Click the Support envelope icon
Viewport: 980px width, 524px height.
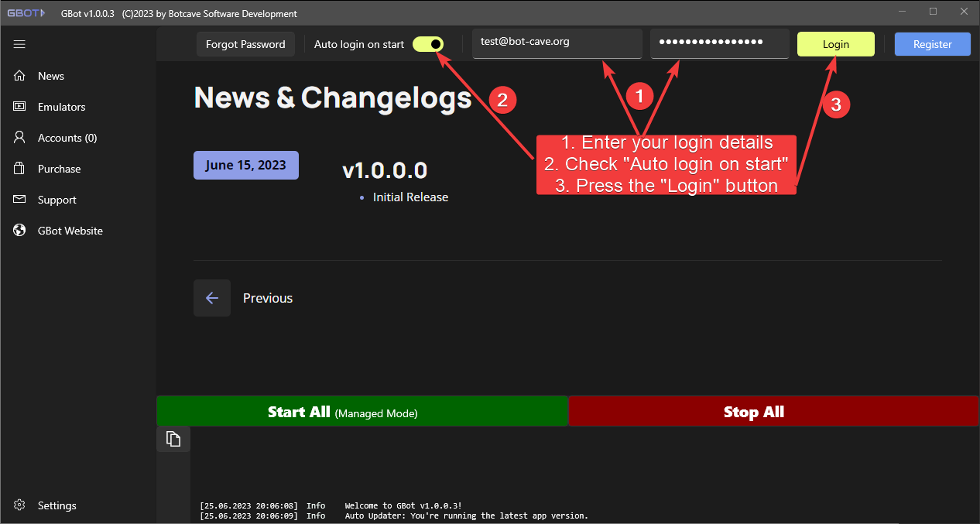pyautogui.click(x=20, y=200)
